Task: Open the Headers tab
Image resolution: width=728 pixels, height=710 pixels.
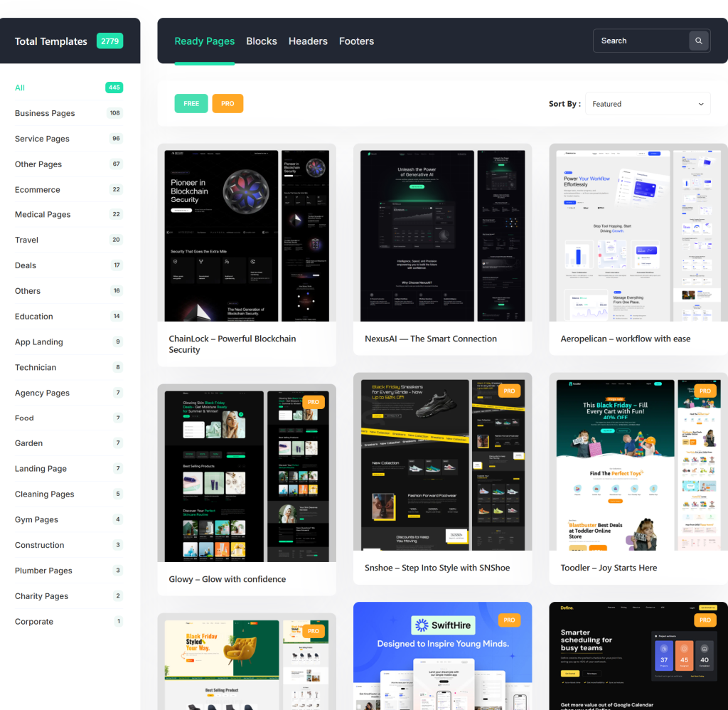Action: coord(308,41)
